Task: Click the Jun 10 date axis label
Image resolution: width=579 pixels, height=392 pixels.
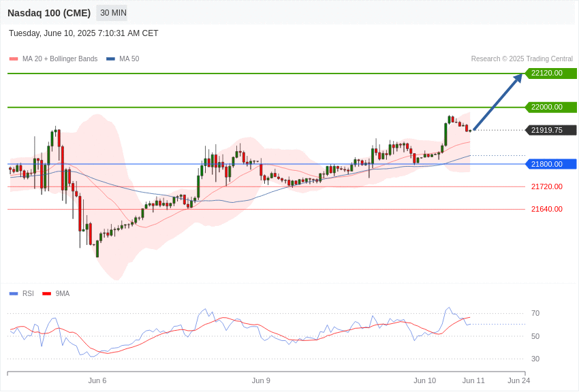Action: 424,380
